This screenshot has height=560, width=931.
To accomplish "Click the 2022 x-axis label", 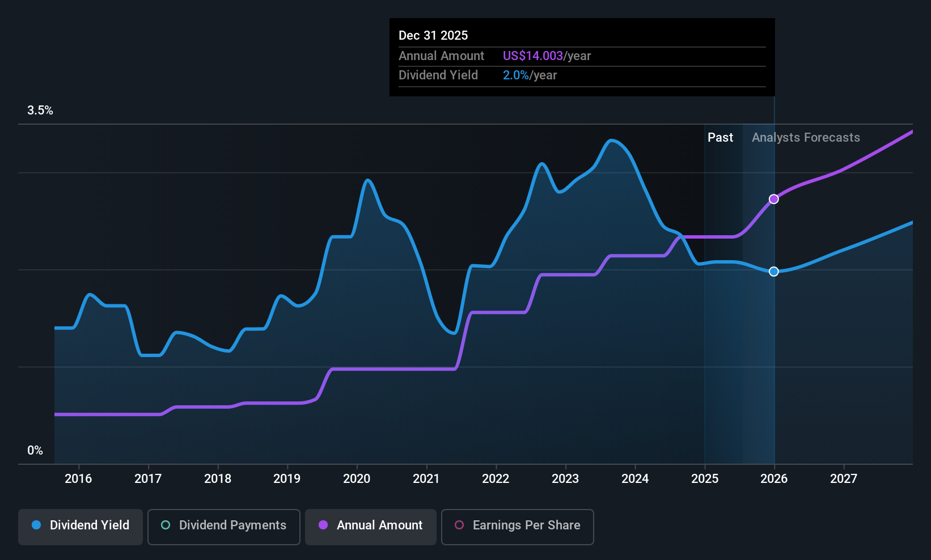I will pos(496,479).
